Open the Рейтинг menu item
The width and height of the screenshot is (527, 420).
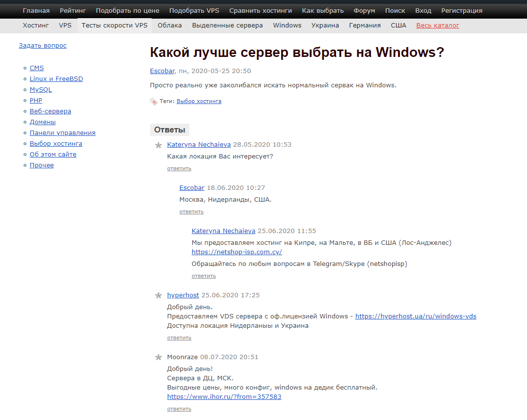[x=73, y=10]
